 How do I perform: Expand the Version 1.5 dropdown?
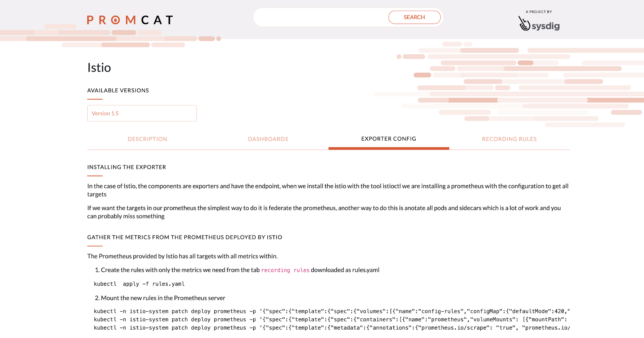point(142,113)
